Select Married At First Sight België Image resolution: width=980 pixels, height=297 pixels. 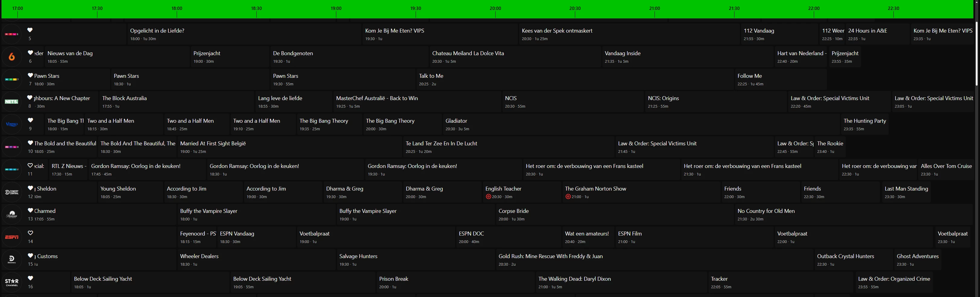pyautogui.click(x=290, y=147)
